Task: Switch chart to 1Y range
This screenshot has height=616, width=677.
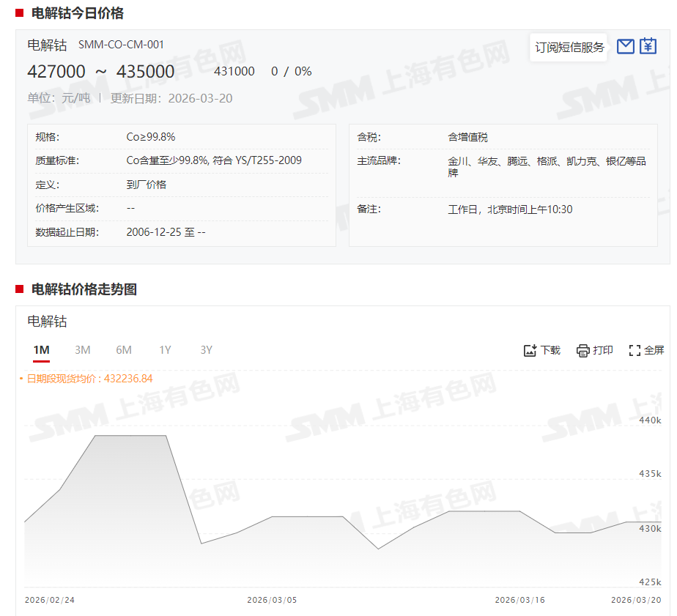Action: tap(165, 350)
